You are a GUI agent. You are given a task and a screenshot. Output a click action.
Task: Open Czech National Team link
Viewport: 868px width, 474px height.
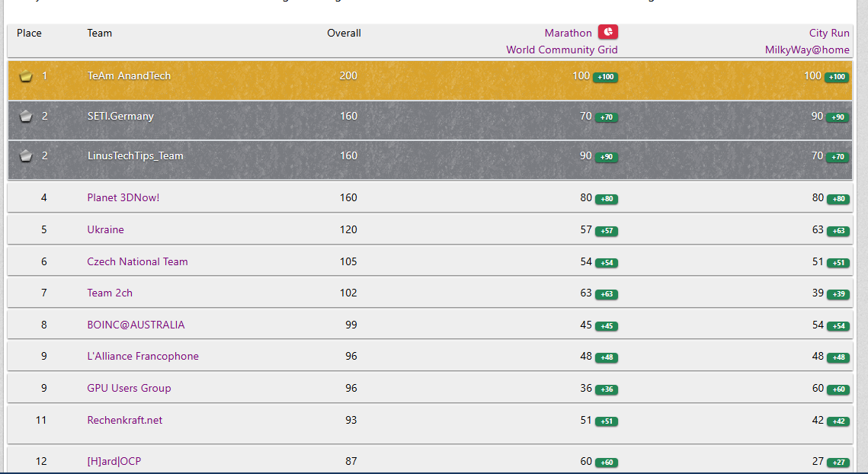tap(137, 262)
